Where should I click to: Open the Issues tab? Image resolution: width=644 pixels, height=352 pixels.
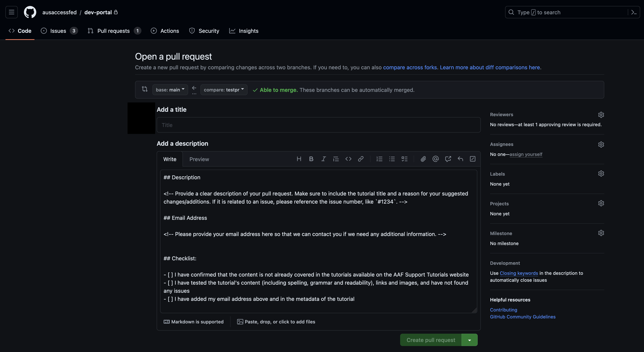pos(59,31)
